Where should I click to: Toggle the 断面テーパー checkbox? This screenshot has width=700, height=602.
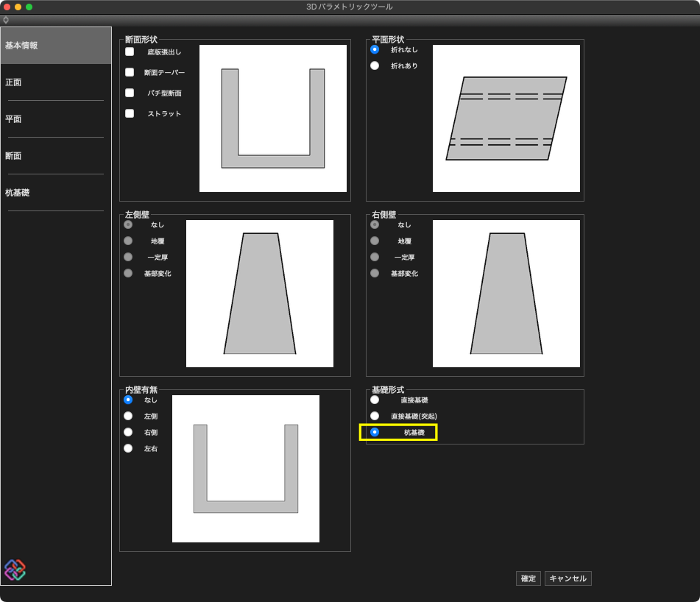click(130, 73)
